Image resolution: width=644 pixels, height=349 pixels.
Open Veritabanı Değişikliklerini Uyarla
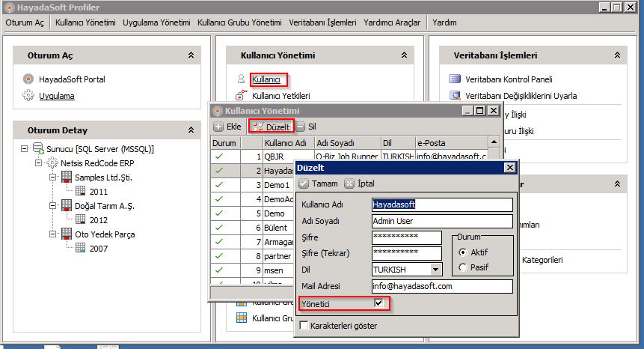coord(521,96)
